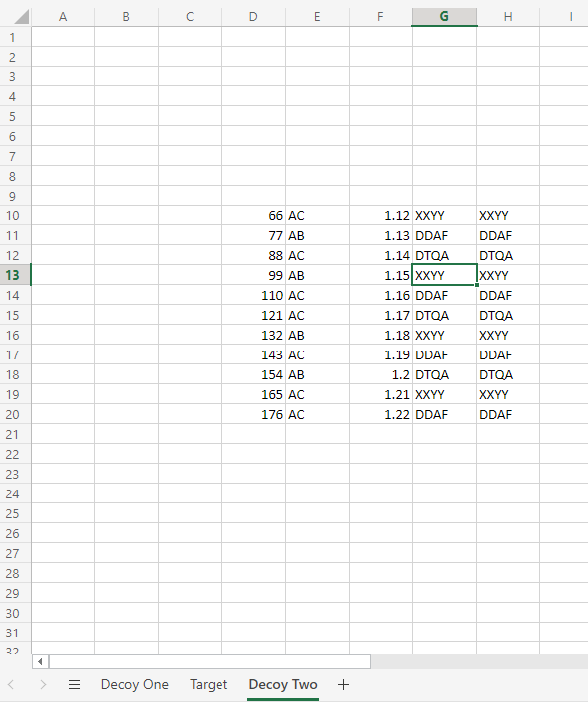Viewport: 588px width, 702px height.
Task: Select column G header
Action: [x=444, y=17]
